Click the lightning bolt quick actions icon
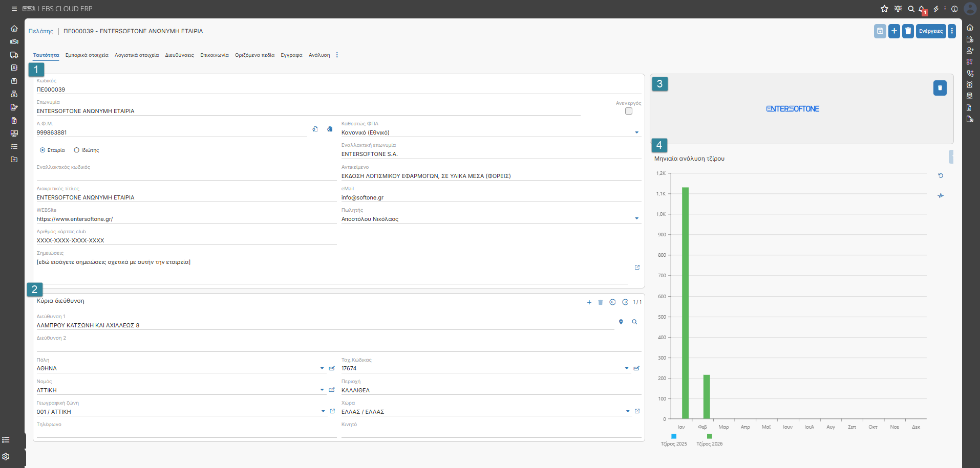This screenshot has width=980, height=468. [x=936, y=9]
